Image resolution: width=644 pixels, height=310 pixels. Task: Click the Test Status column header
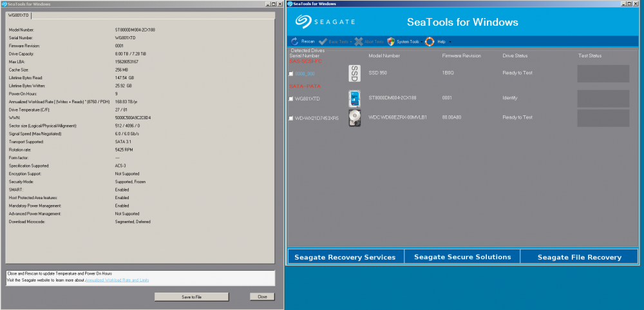tap(590, 55)
